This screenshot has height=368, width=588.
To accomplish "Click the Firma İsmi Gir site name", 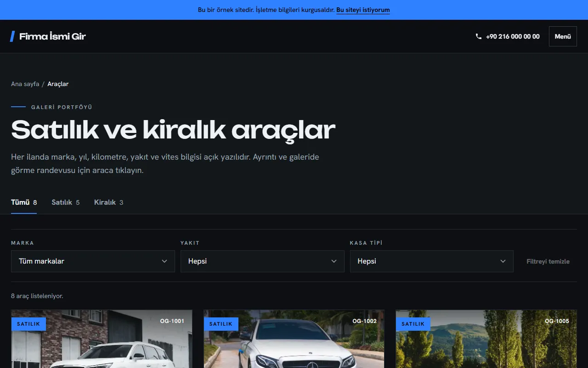I will [x=52, y=36].
